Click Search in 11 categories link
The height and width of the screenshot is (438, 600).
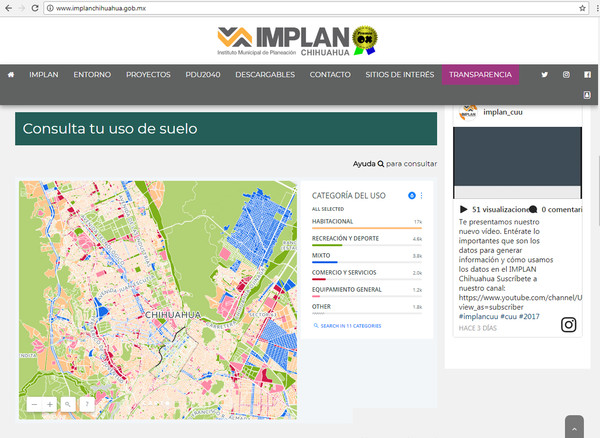pos(347,326)
